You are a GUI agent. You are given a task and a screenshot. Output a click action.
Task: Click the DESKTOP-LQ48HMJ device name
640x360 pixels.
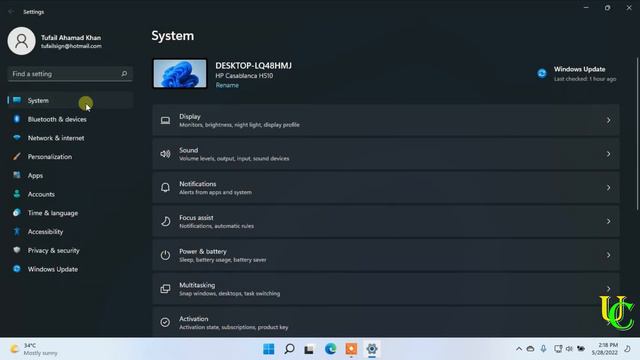coord(253,66)
